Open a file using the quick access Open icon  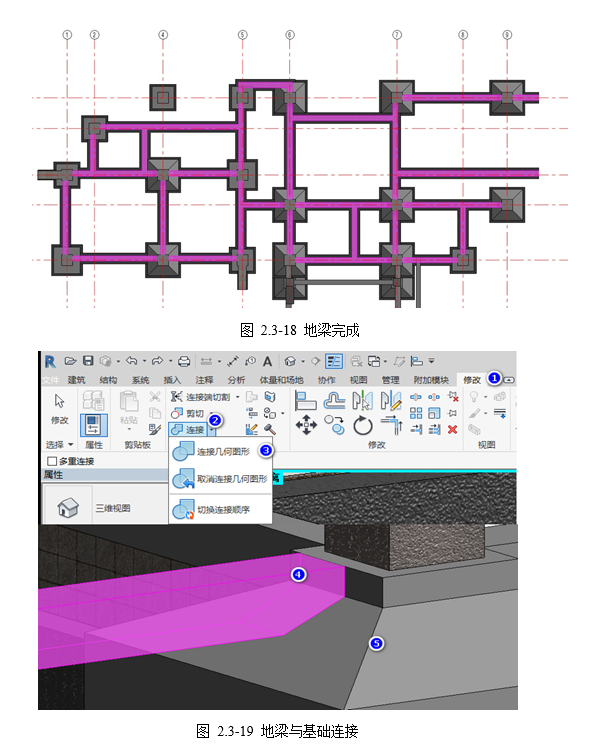coord(70,361)
